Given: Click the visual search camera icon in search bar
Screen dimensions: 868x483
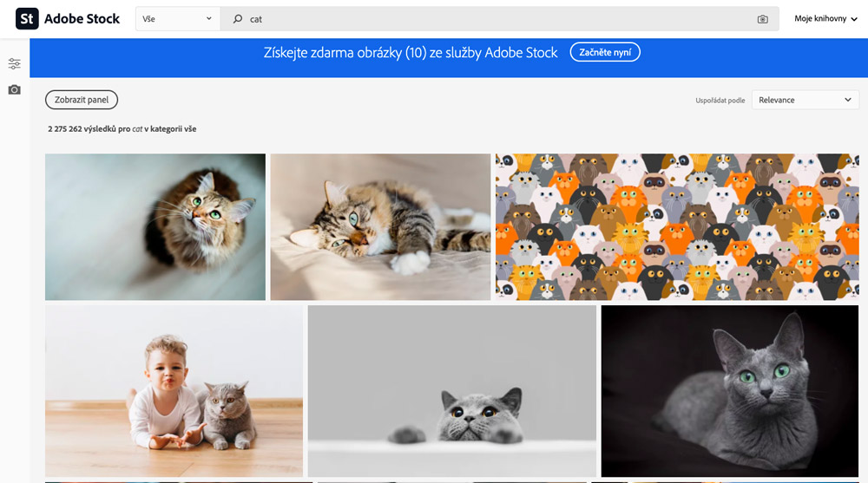Looking at the screenshot, I should click(762, 19).
